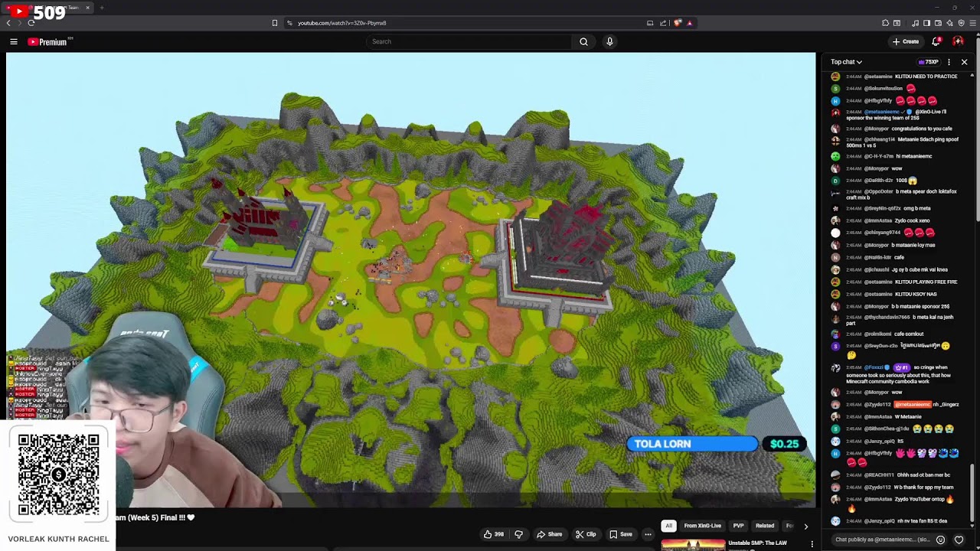Screen dimensions: 980x551
Task: Open chat options three-dot menu
Action: click(x=949, y=62)
